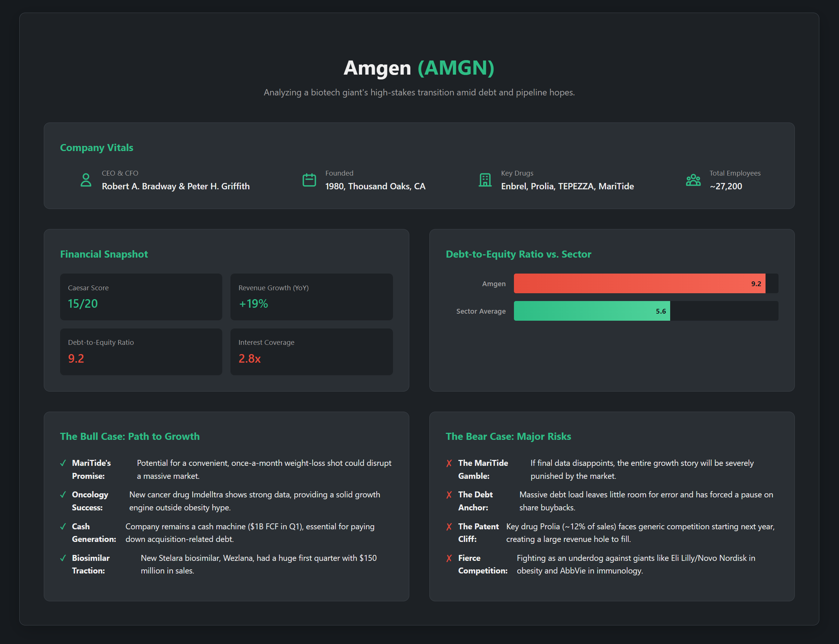Click the calendar icon next to Founded
The width and height of the screenshot is (839, 644).
point(309,180)
